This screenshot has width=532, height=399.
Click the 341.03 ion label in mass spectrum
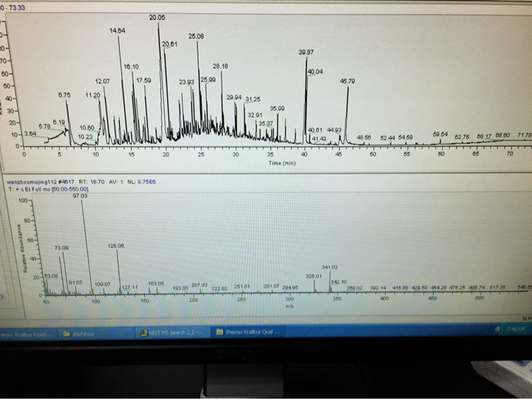tap(329, 267)
